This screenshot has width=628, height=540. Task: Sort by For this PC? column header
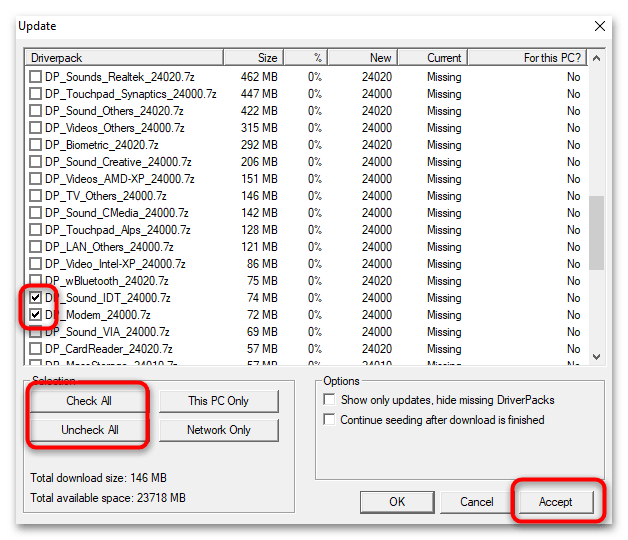pos(527,58)
